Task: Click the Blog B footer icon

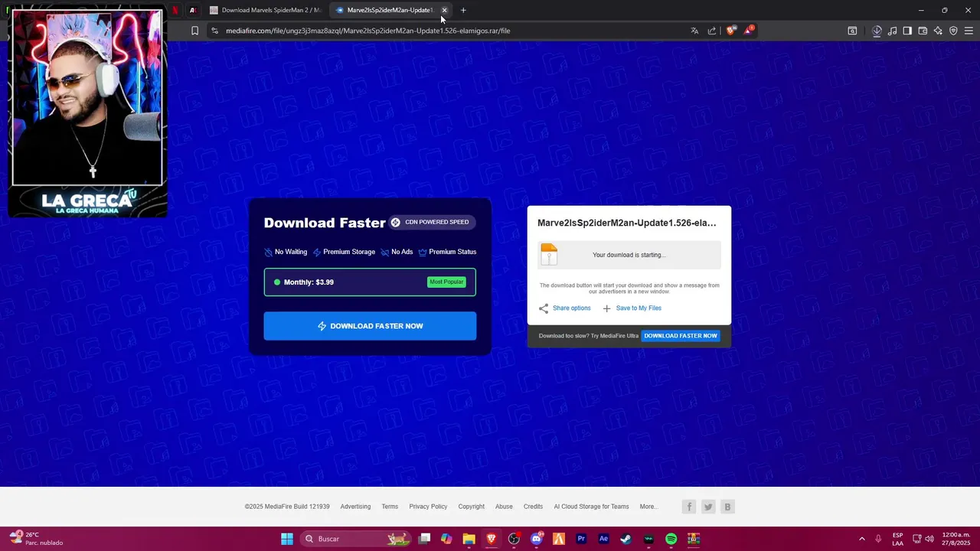Action: point(727,507)
